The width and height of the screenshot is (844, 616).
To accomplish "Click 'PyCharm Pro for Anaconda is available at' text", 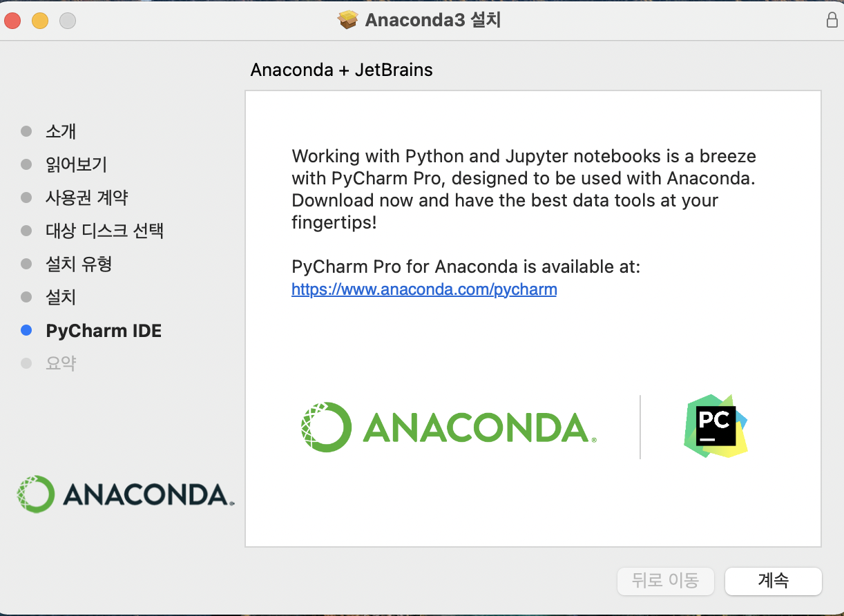I will (466, 267).
